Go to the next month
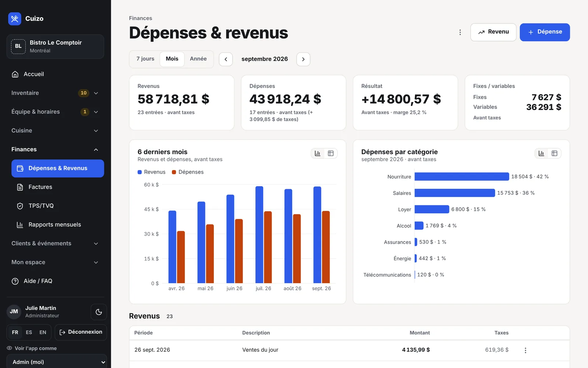Screen dimensions: 588x368 tap(303, 59)
